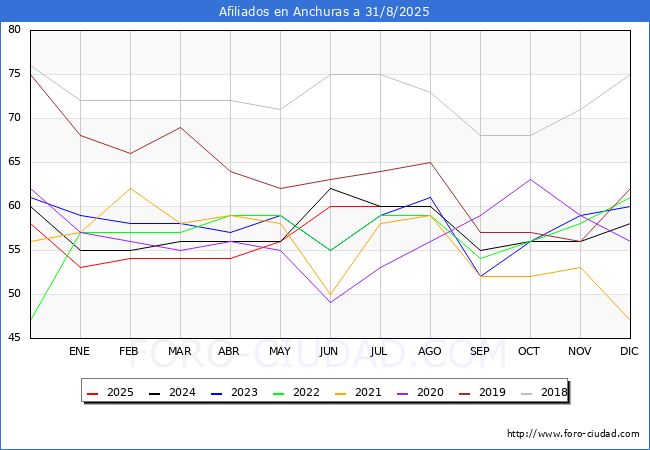Image resolution: width=650 pixels, height=450 pixels.
Task: Select the 2024 legend label
Action: 182,392
